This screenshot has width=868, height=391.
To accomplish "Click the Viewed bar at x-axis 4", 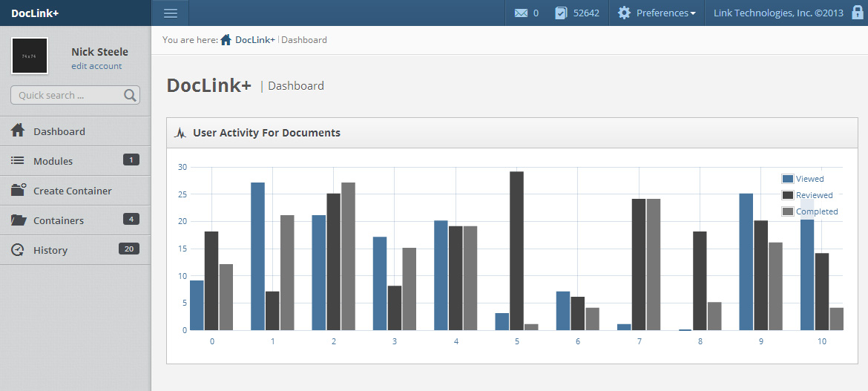I will pos(441,275).
